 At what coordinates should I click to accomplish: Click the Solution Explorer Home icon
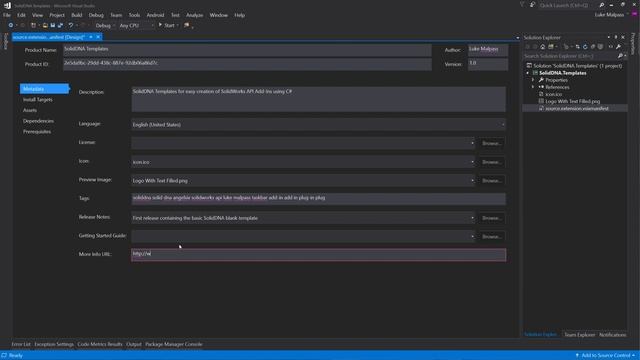542,47
